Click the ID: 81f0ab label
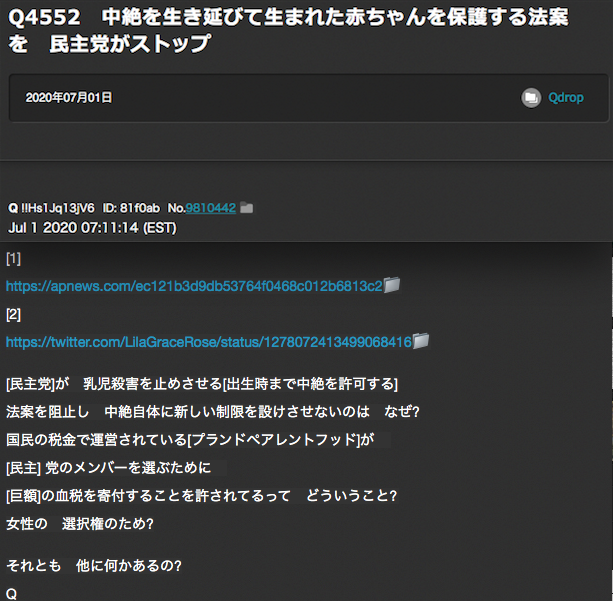This screenshot has height=601, width=613. tap(131, 208)
